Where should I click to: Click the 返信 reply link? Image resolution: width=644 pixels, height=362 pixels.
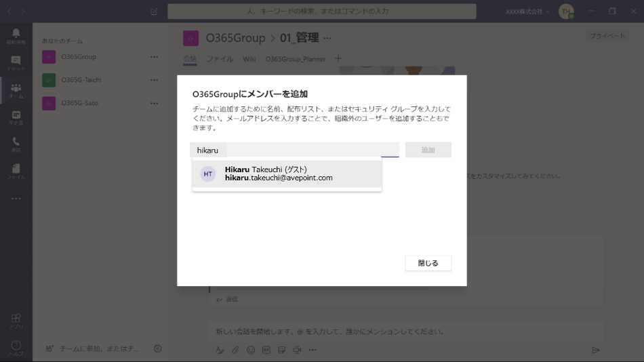pos(227,299)
